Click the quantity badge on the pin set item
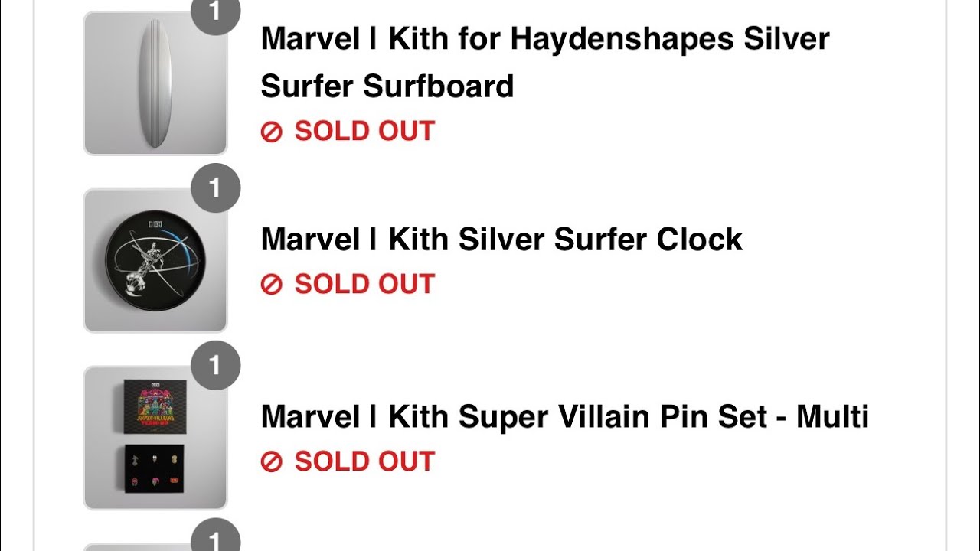This screenshot has height=551, width=980. (215, 365)
